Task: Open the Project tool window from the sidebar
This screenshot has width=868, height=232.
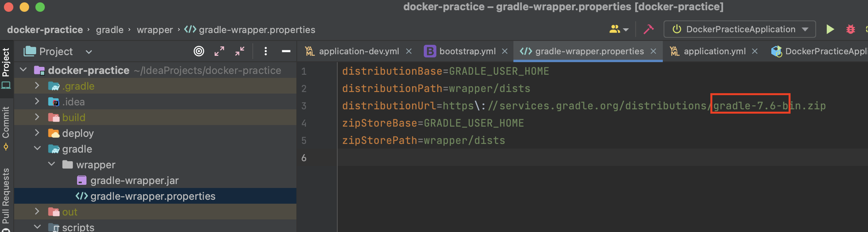Action: [x=6, y=68]
